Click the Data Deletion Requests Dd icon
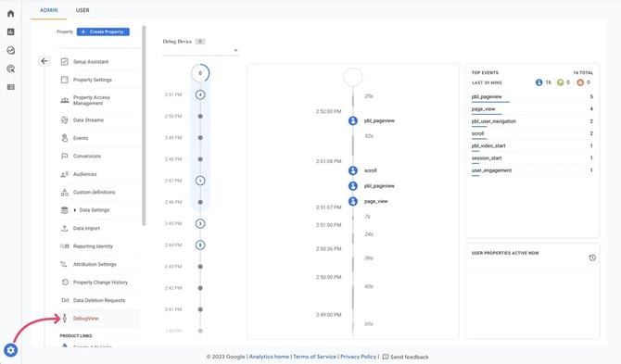Viewport: 621px width, 364px height. pyautogui.click(x=65, y=300)
